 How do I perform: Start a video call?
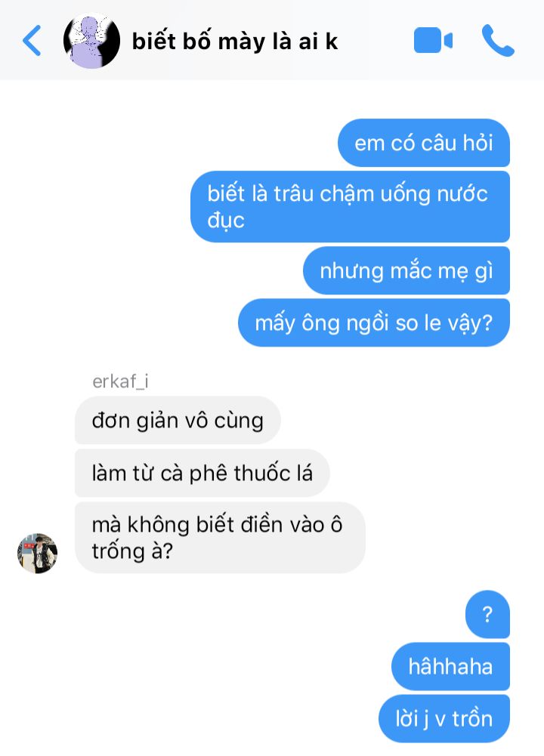point(433,41)
